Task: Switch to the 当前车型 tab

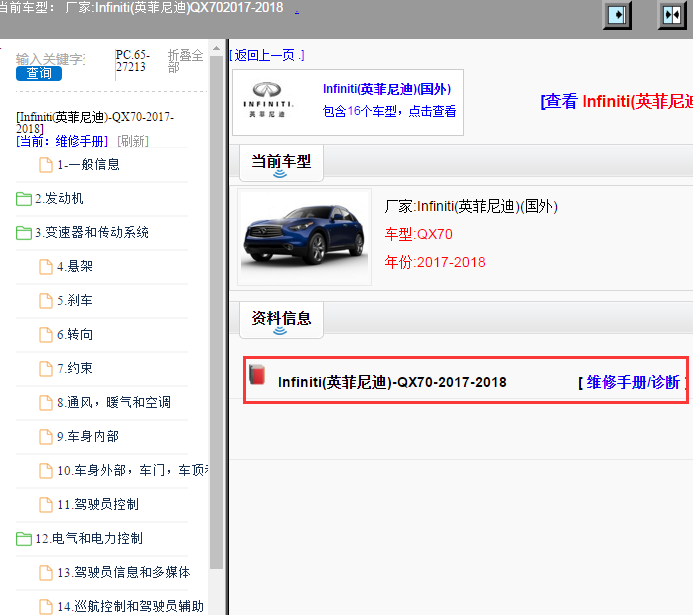Action: 281,163
